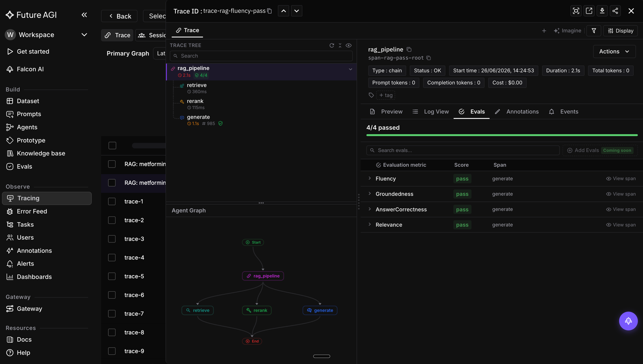Click the Imagine button
The width and height of the screenshot is (643, 364).
pos(567,31)
